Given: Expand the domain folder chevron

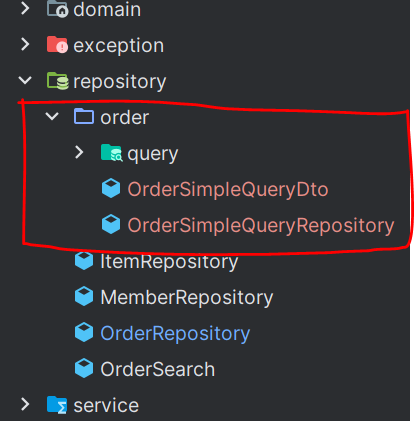Looking at the screenshot, I should click(x=25, y=8).
